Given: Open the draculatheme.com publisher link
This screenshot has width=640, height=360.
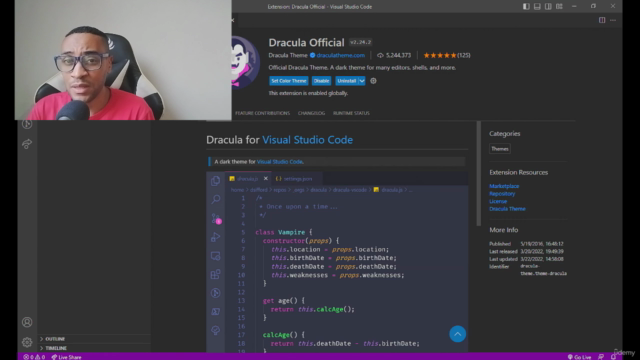Looking at the screenshot, I should pyautogui.click(x=340, y=55).
